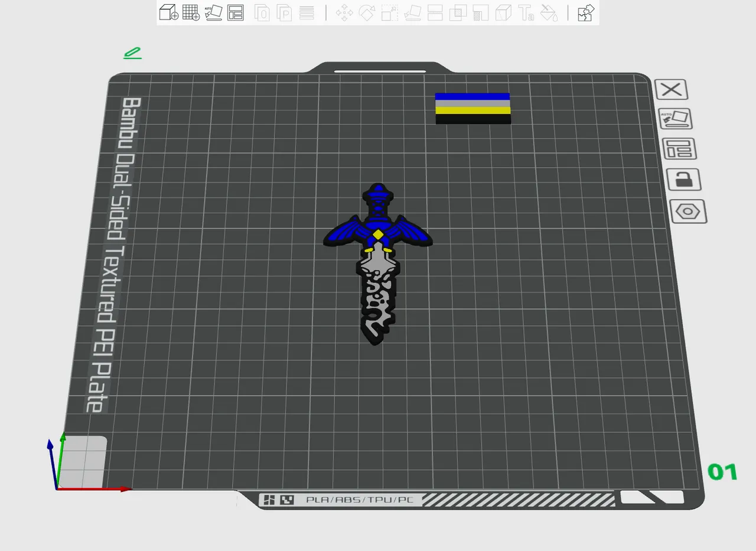Open the Text shape tool
Image resolution: width=756 pixels, height=551 pixels.
pos(526,12)
